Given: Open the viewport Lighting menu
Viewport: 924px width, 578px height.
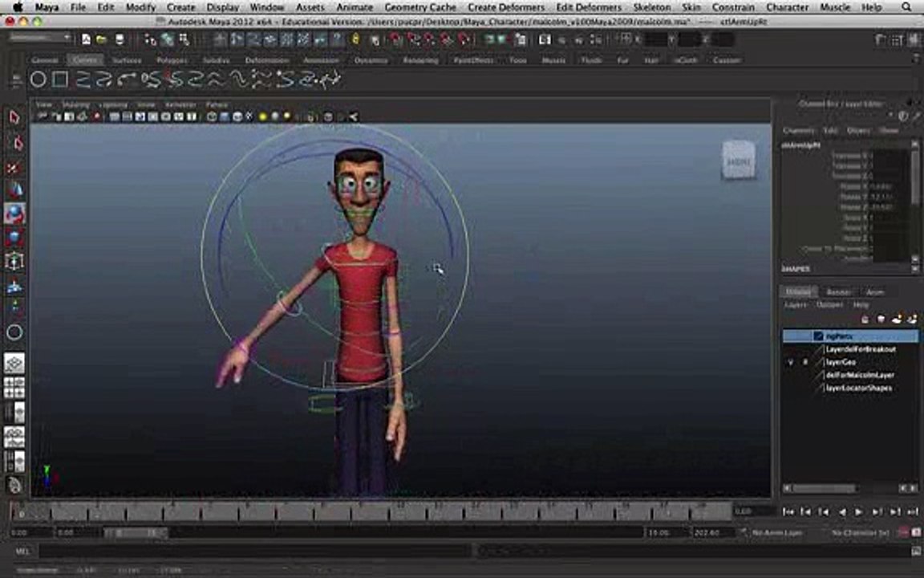Looking at the screenshot, I should pyautogui.click(x=113, y=104).
